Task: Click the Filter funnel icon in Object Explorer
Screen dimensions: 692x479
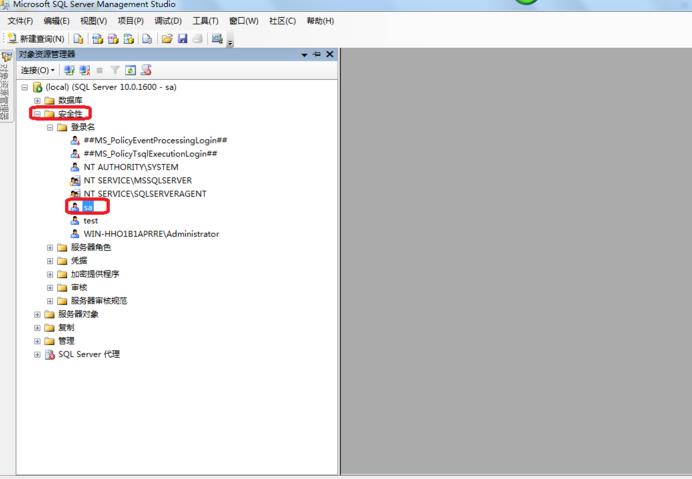Action: pyautogui.click(x=115, y=70)
